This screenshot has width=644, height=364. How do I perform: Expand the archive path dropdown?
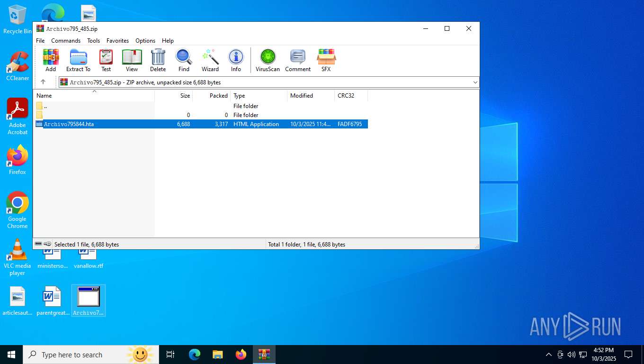pos(475,82)
